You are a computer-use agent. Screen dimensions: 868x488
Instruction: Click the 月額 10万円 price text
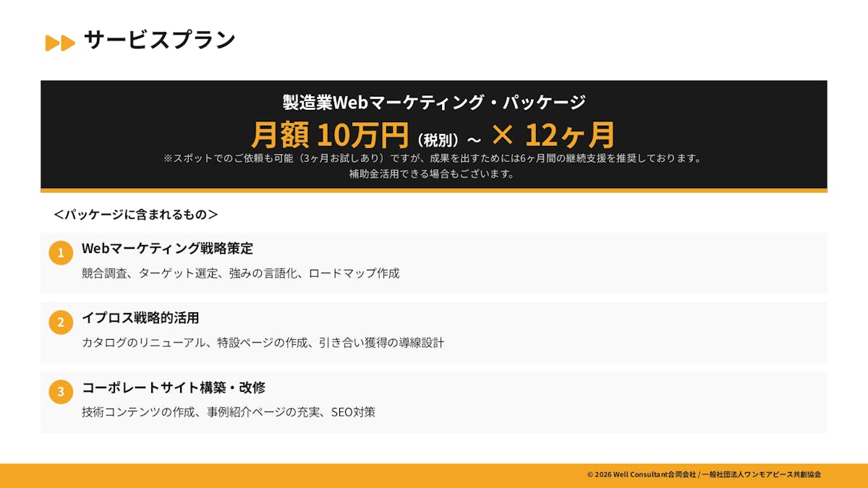tap(331, 135)
